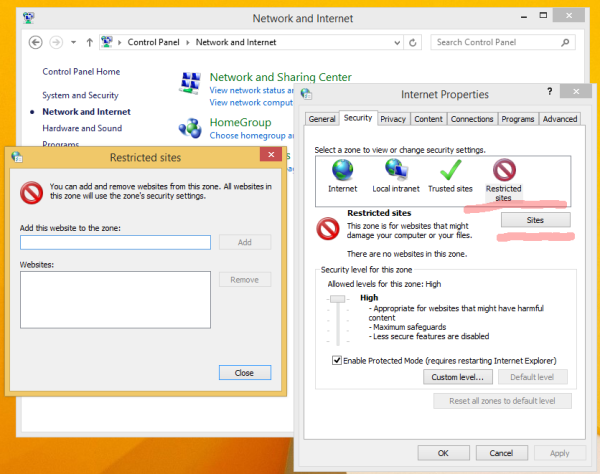Select the Internet zone globe icon
Image resolution: width=600 pixels, height=474 pixels.
343,169
